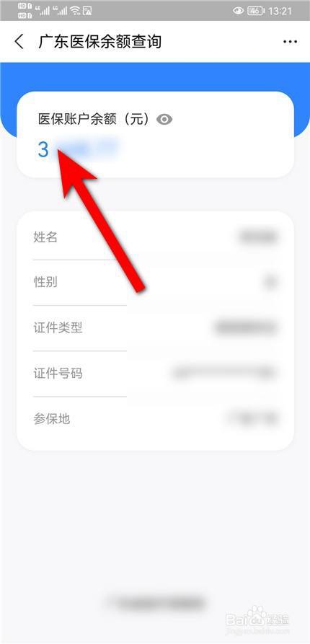
Task: Select the 参保地 row
Action: (155, 419)
